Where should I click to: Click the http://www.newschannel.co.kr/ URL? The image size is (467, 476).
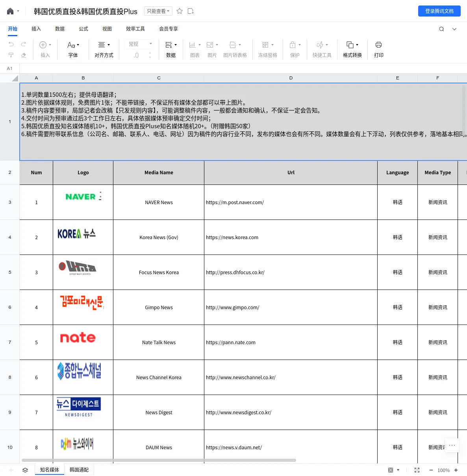241,378
